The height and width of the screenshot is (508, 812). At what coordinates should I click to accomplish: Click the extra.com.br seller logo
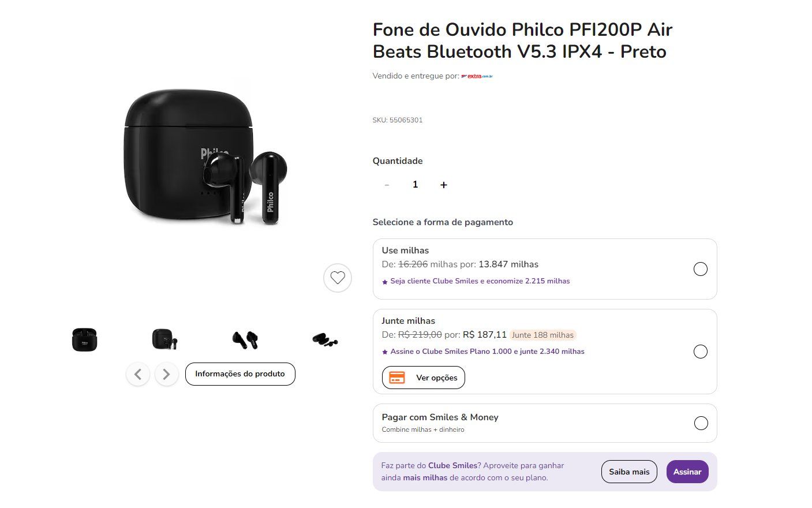(x=477, y=76)
